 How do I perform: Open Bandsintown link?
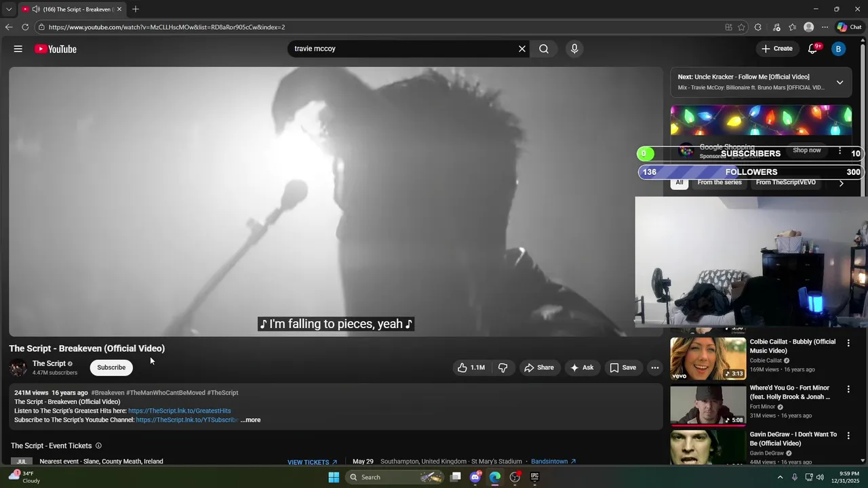coord(553,462)
